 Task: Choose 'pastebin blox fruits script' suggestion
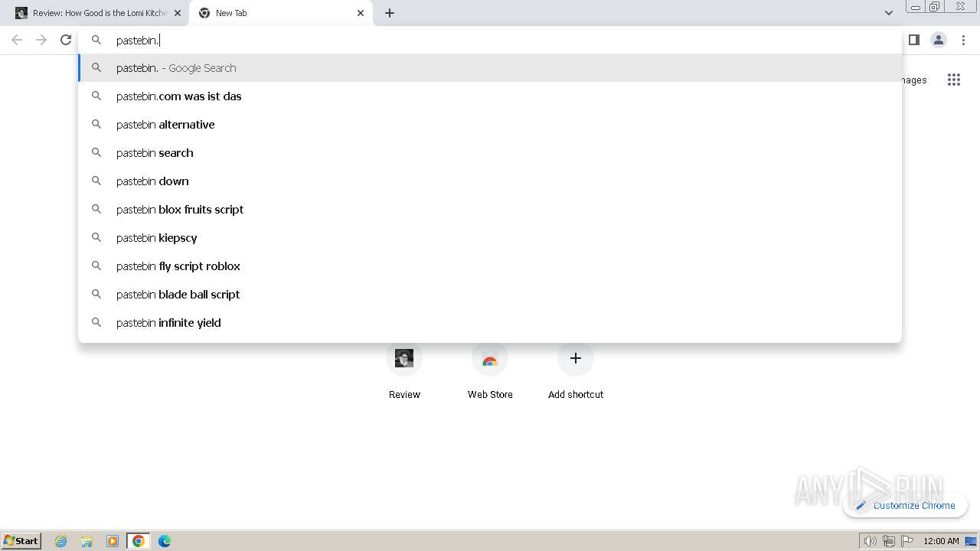pyautogui.click(x=490, y=210)
